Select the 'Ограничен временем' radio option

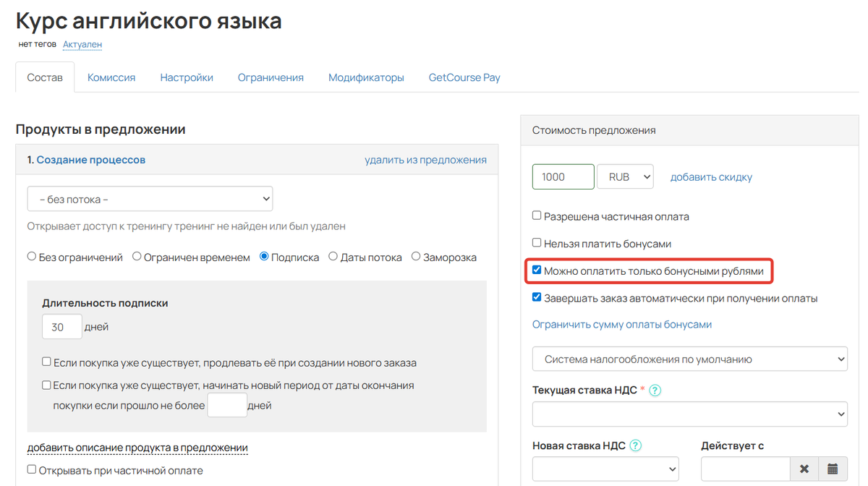point(137,255)
